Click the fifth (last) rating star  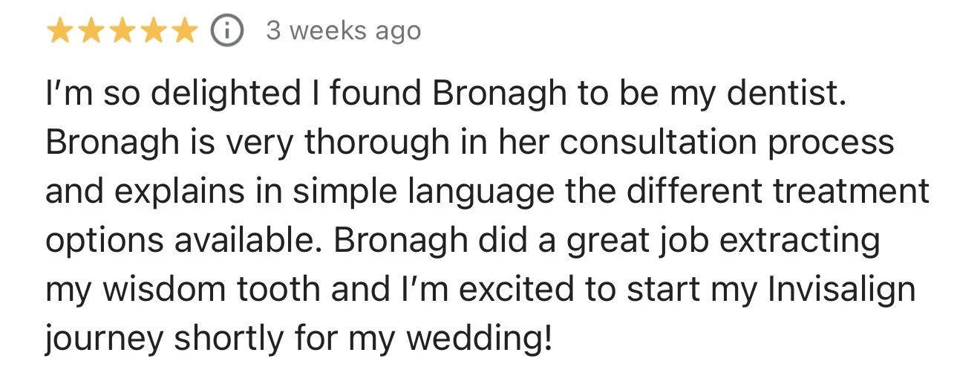click(x=183, y=32)
